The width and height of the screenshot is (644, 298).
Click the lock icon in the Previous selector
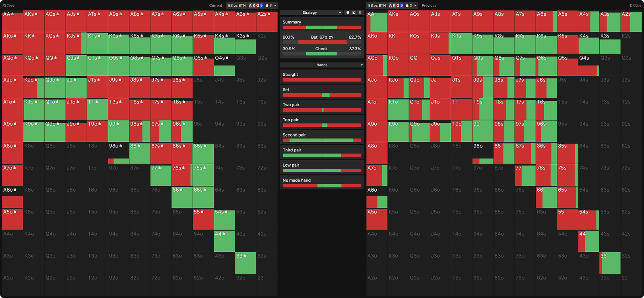(x=407, y=6)
